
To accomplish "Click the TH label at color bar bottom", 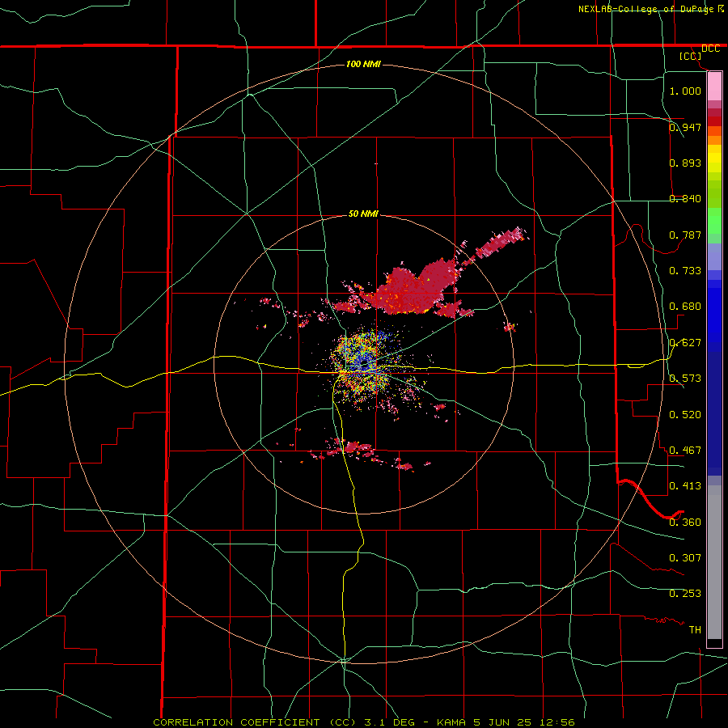I will coord(695,629).
